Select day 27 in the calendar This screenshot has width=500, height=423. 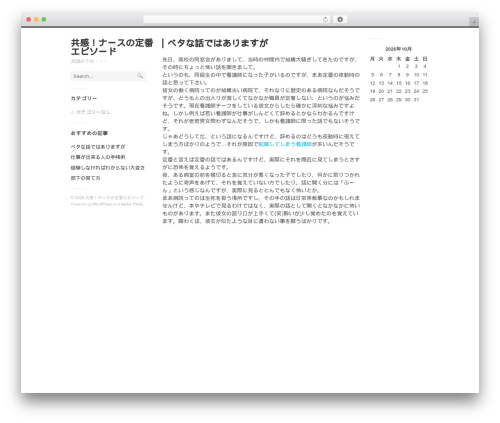(x=381, y=100)
